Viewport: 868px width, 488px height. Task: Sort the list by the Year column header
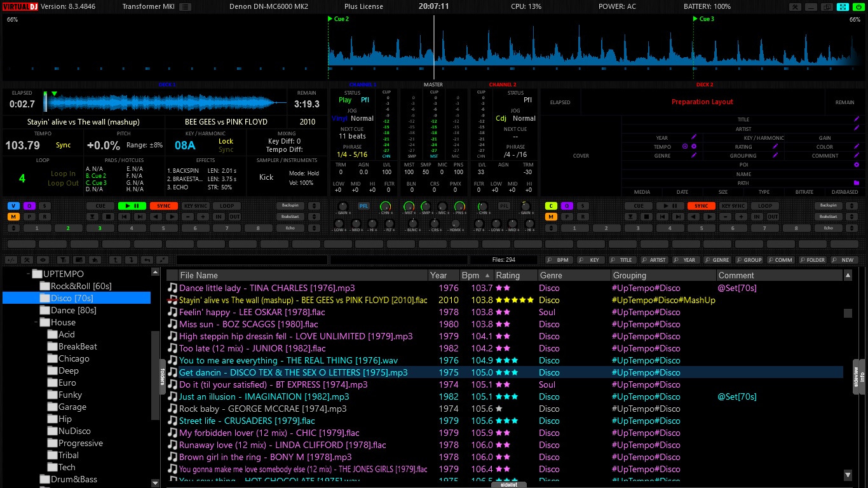click(438, 275)
